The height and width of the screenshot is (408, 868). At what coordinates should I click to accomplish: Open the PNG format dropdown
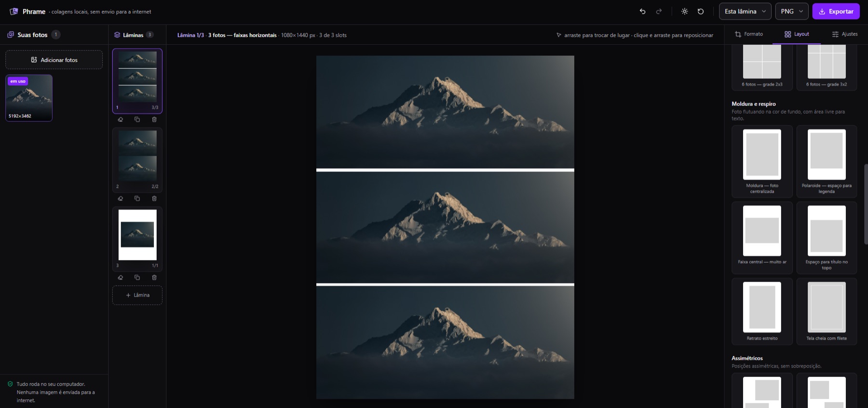pyautogui.click(x=792, y=12)
